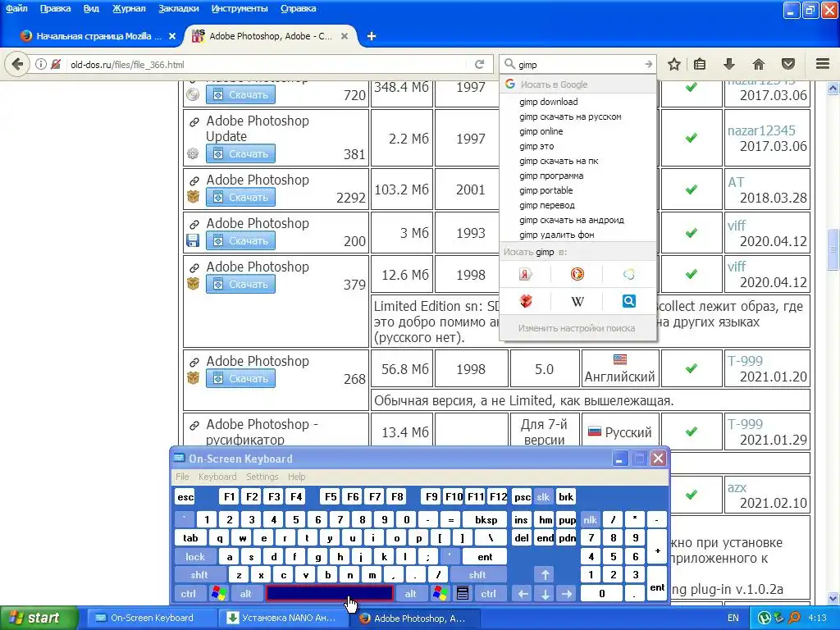Bookmark this page with the star icon
Image resolution: width=840 pixels, height=630 pixels.
click(674, 64)
